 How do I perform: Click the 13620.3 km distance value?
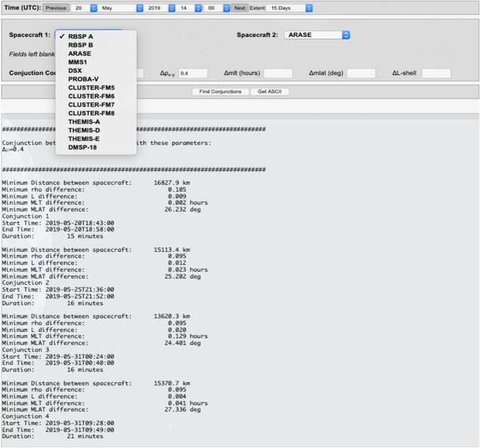(171, 316)
